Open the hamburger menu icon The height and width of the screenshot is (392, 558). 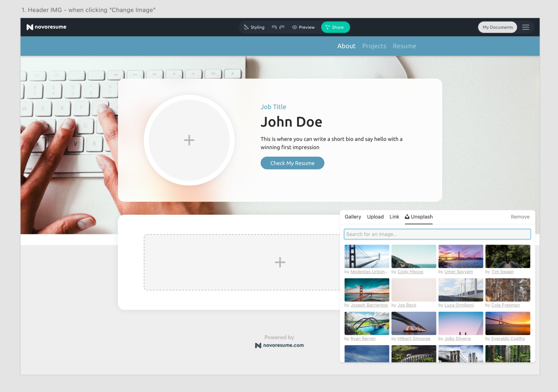point(525,27)
